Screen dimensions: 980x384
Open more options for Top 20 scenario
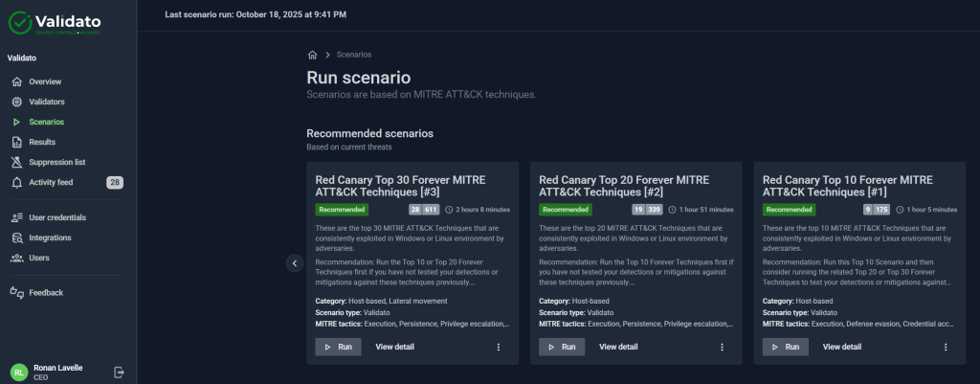point(722,347)
